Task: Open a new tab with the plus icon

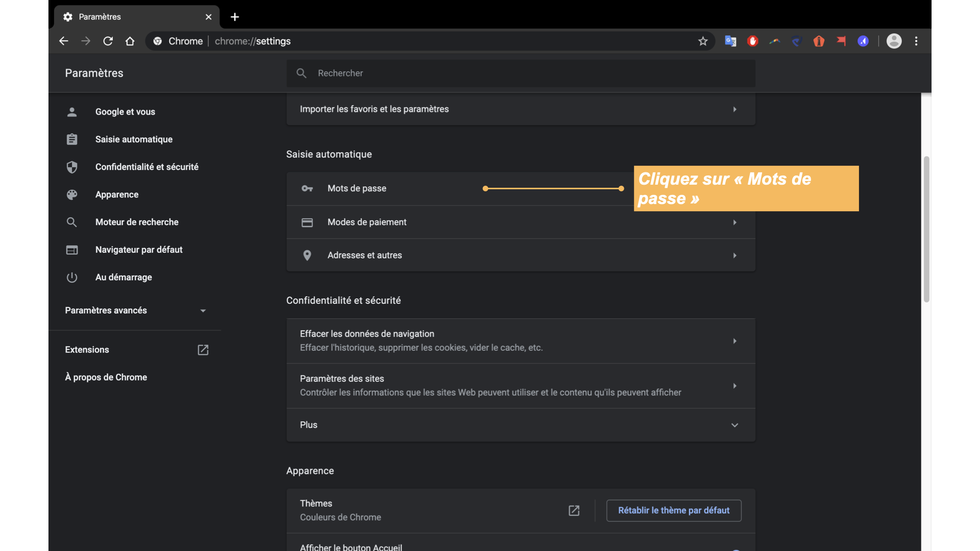Action: tap(235, 17)
